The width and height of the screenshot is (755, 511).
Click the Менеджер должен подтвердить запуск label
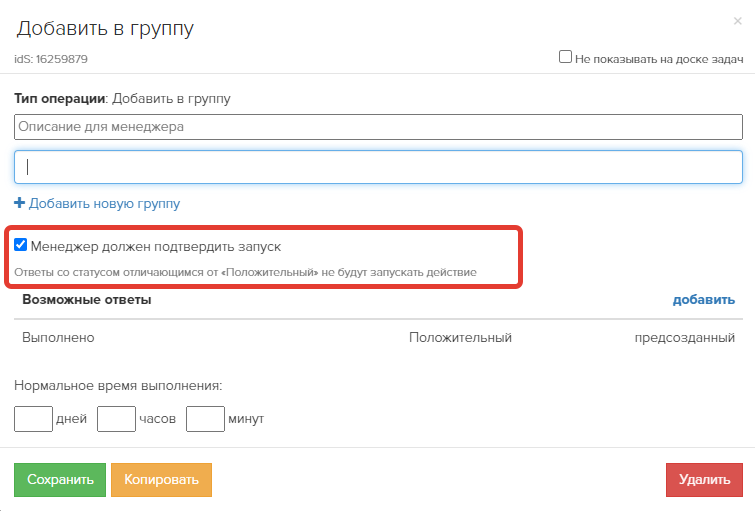[156, 247]
